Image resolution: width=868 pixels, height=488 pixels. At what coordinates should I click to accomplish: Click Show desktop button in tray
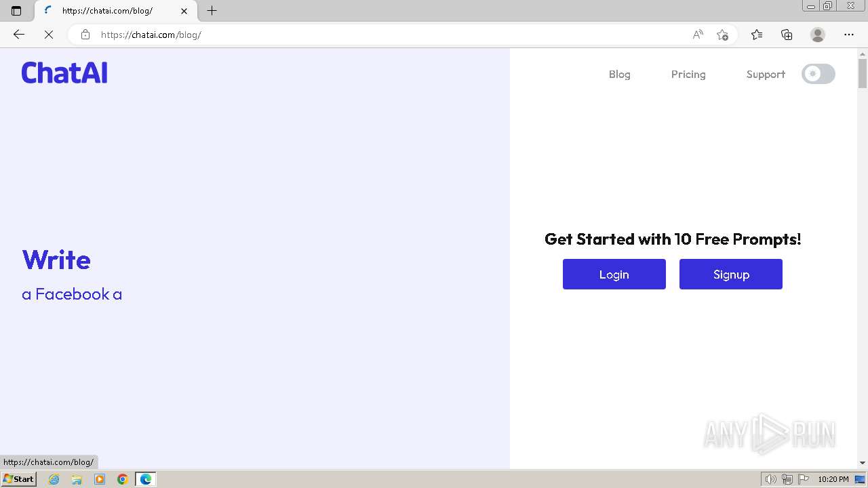tap(860, 479)
